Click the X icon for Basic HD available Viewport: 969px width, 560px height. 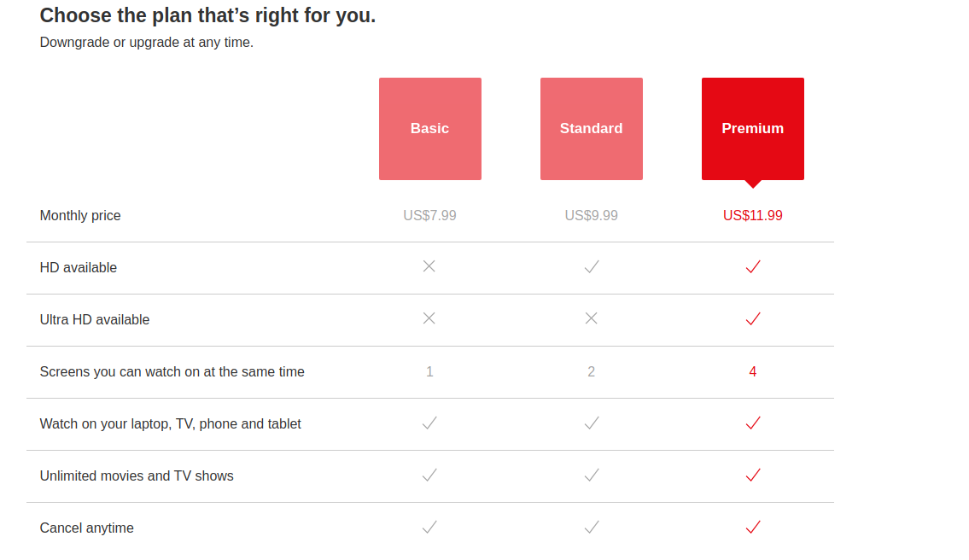point(429,266)
